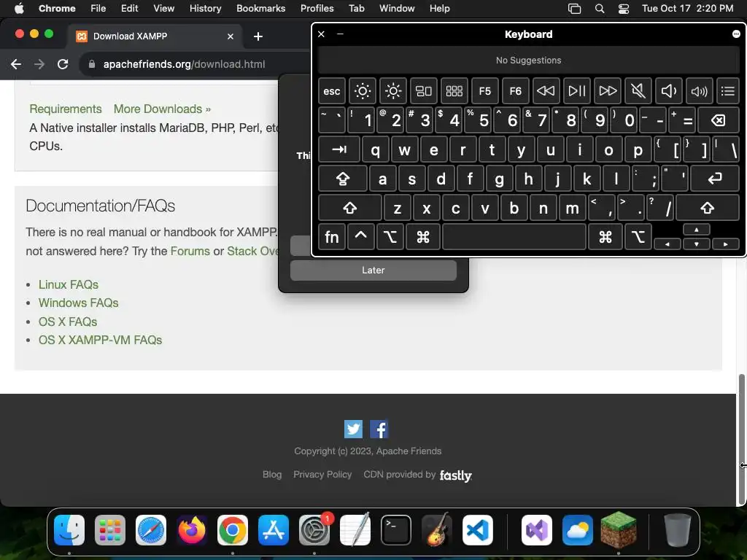Launch Safari from the dock
Screen dimensions: 747x560
151,530
